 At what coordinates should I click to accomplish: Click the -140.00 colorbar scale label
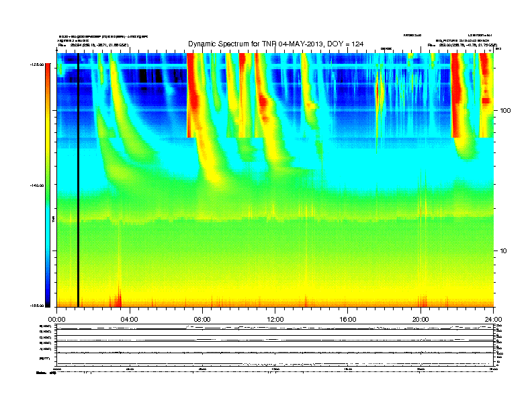[37, 185]
